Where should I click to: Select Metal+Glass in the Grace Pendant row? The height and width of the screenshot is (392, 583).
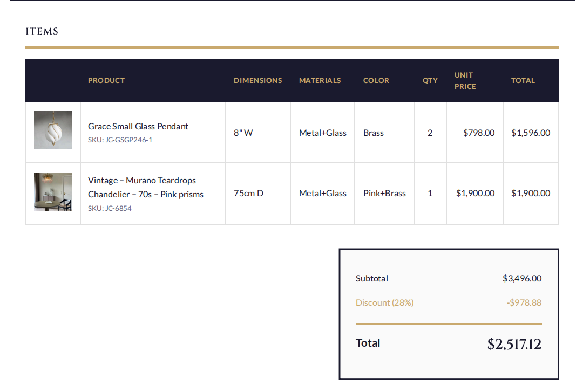point(323,133)
